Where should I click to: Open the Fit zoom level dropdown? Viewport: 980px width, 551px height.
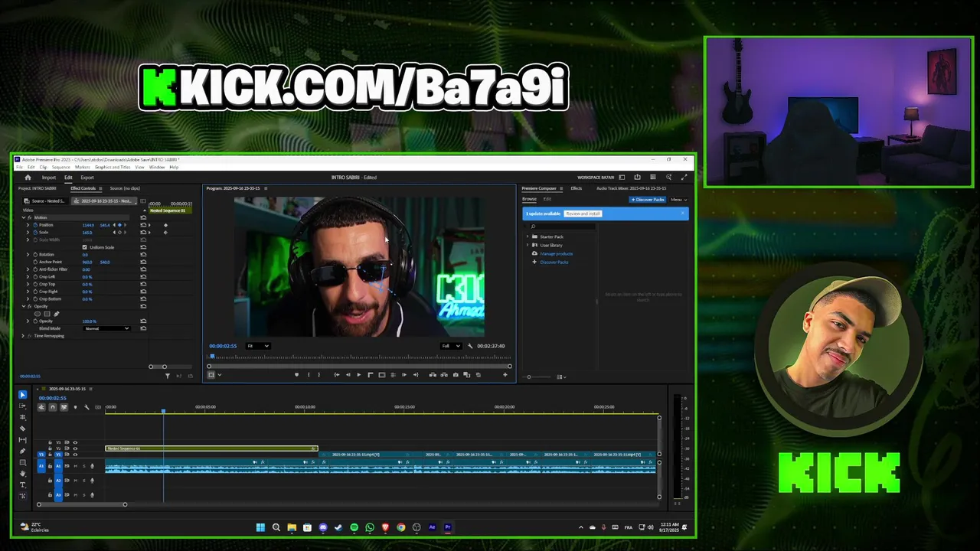click(257, 346)
